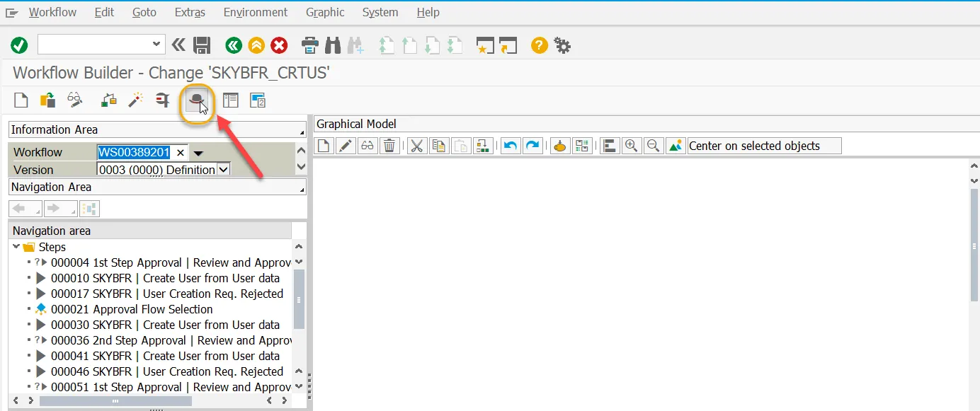Click the scissors Cut icon

point(416,146)
